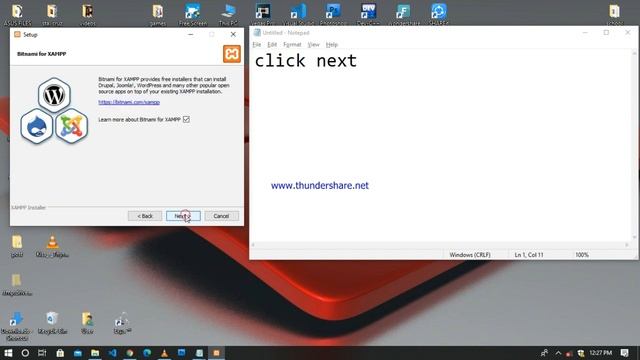Image resolution: width=640 pixels, height=360 pixels.
Task: Click the Drupal hexagon logo
Action: click(37, 127)
